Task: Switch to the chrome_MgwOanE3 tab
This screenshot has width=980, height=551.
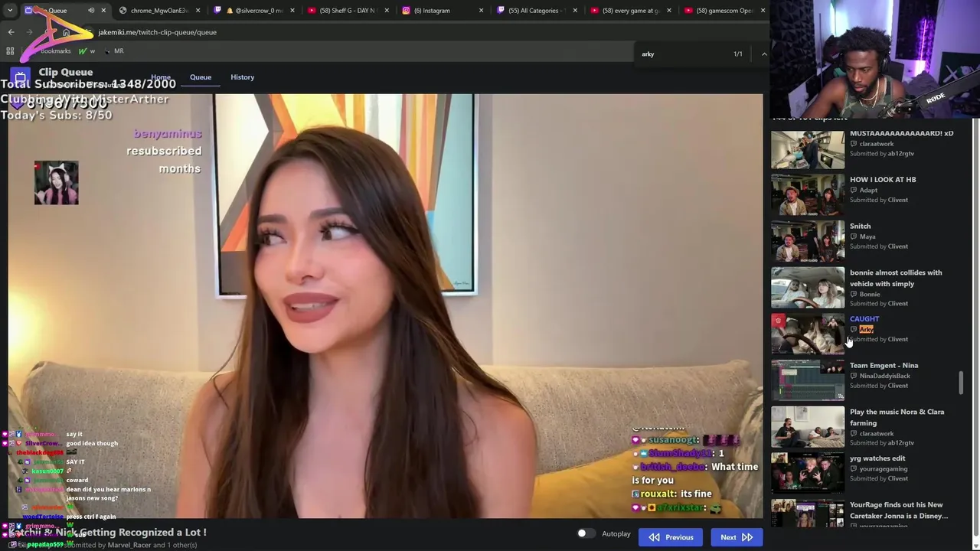Action: (158, 10)
